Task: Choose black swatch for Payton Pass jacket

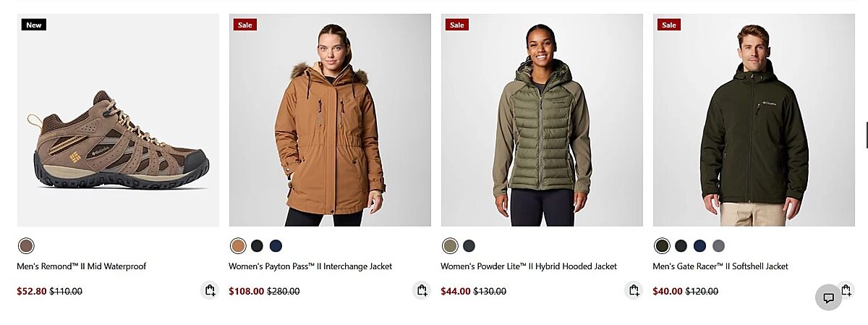Action: [257, 246]
